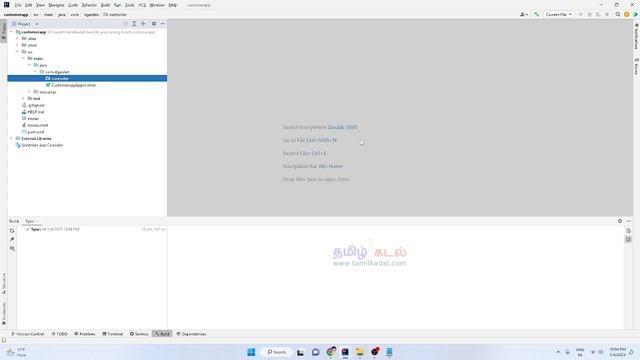
Task: Open the Window menu
Action: [157, 5]
